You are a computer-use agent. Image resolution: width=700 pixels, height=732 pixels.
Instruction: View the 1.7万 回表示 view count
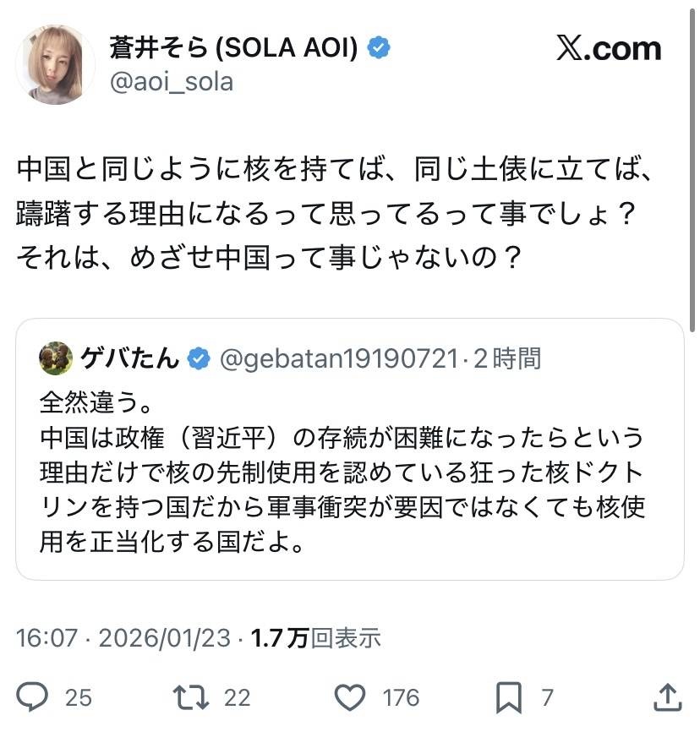(x=316, y=638)
